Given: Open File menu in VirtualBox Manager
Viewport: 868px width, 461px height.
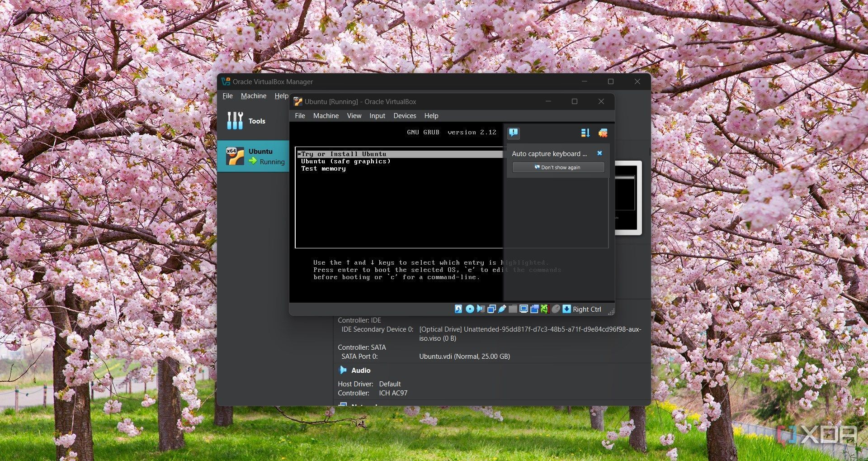Looking at the screenshot, I should tap(227, 96).
